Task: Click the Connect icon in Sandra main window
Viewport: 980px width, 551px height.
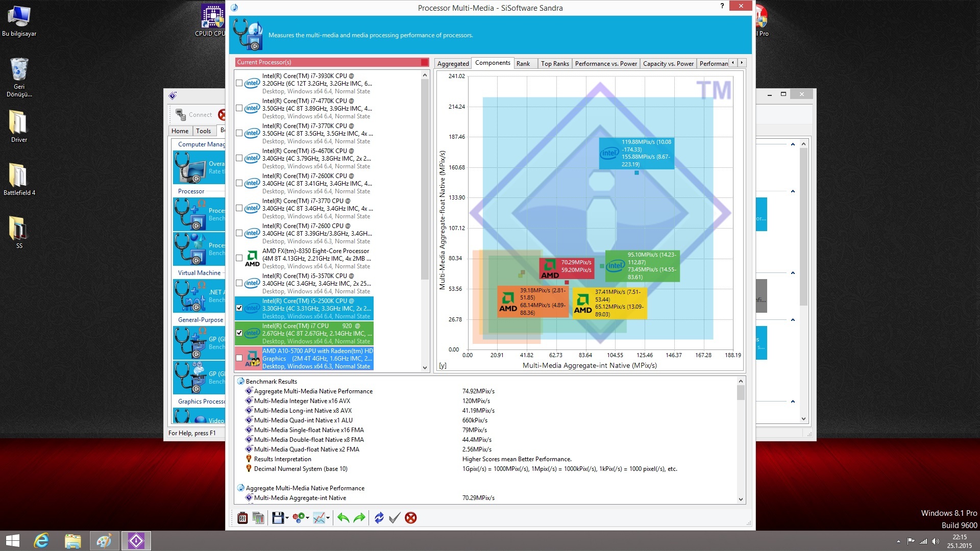Action: [194, 115]
